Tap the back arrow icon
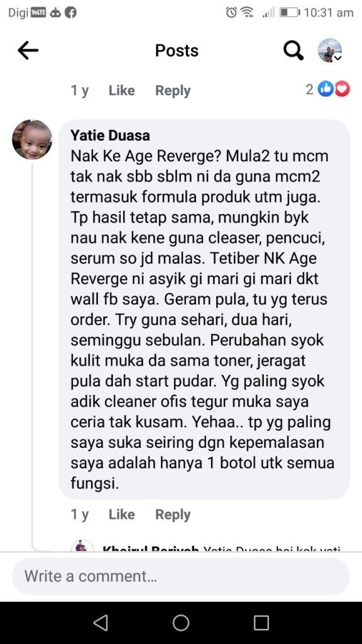 coord(28,50)
